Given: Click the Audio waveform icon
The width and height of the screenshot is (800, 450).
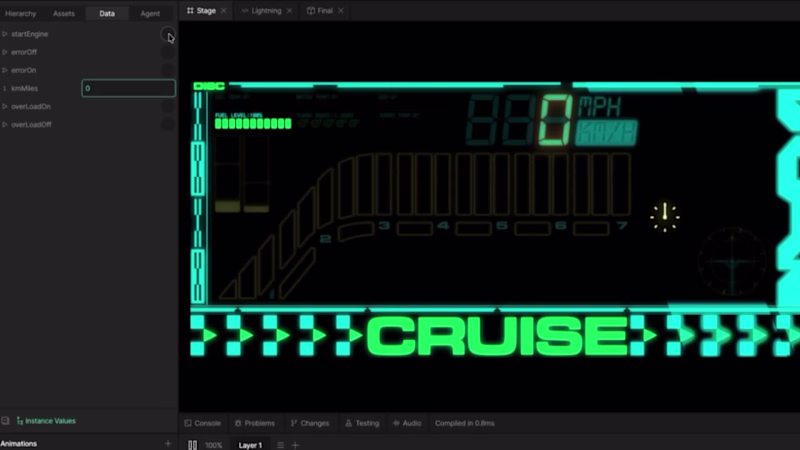Looking at the screenshot, I should (396, 423).
